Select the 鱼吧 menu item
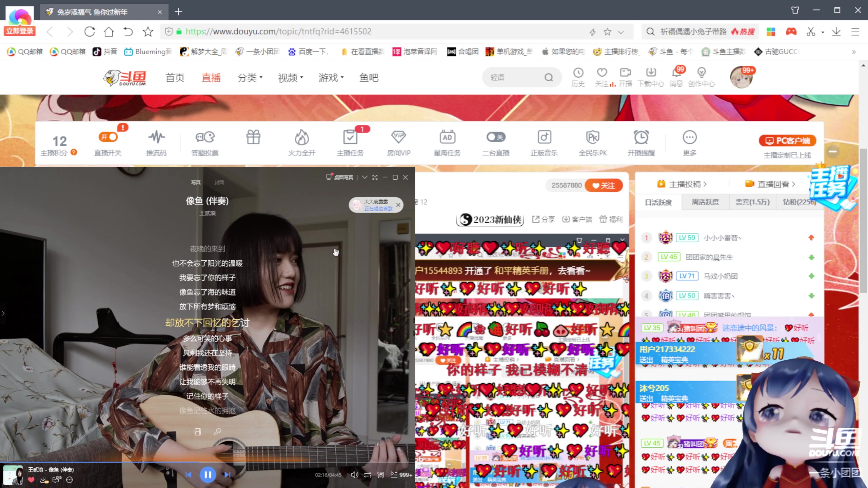 (x=369, y=77)
